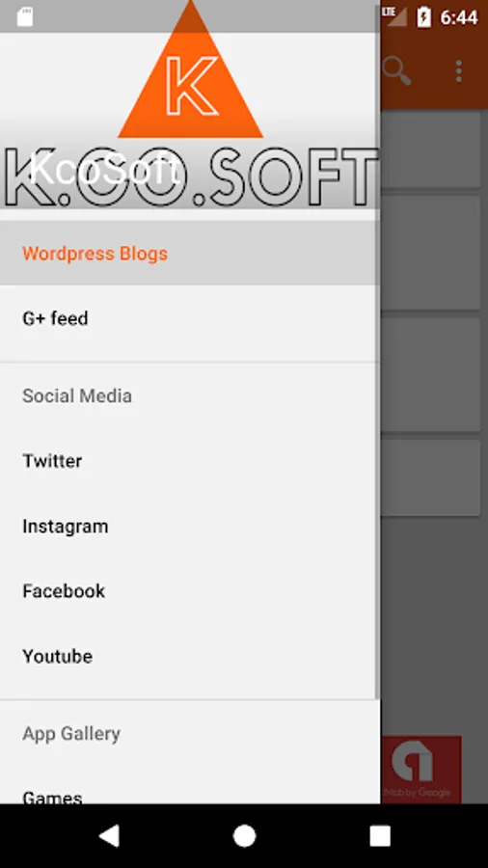This screenshot has width=488, height=868.
Task: Go to the Facebook section
Action: [x=190, y=590]
